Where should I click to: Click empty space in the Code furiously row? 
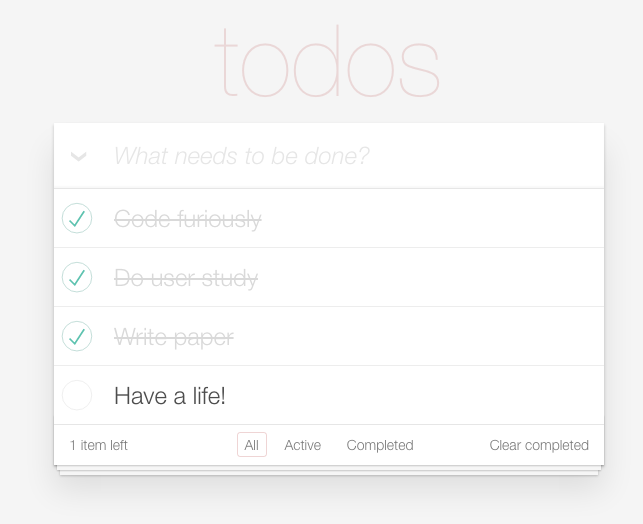coord(431,218)
